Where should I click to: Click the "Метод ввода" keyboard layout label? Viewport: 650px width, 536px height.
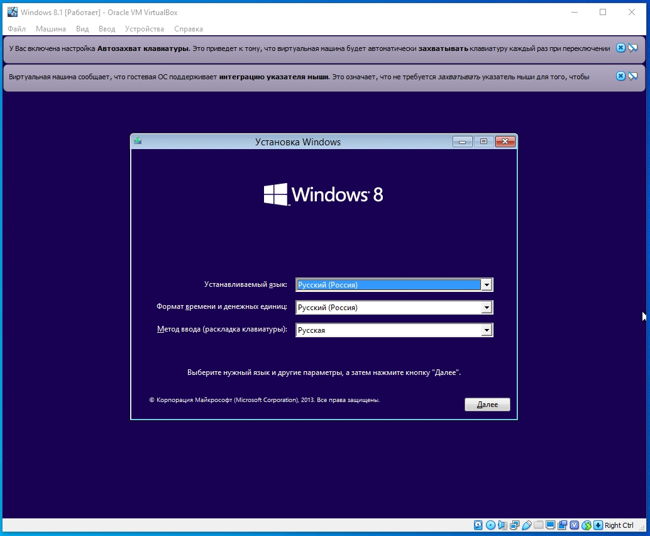tap(222, 329)
